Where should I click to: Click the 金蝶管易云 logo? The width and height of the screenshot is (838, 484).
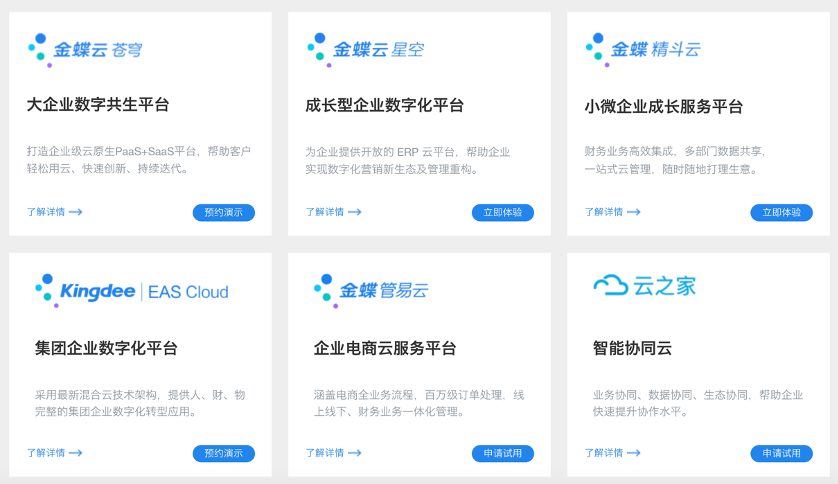371,291
